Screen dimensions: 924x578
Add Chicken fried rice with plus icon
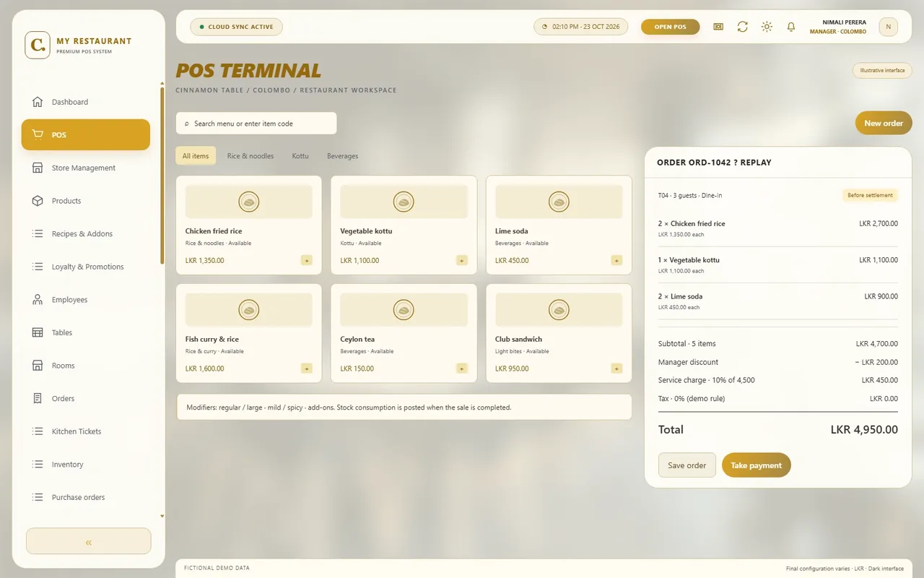tap(307, 260)
